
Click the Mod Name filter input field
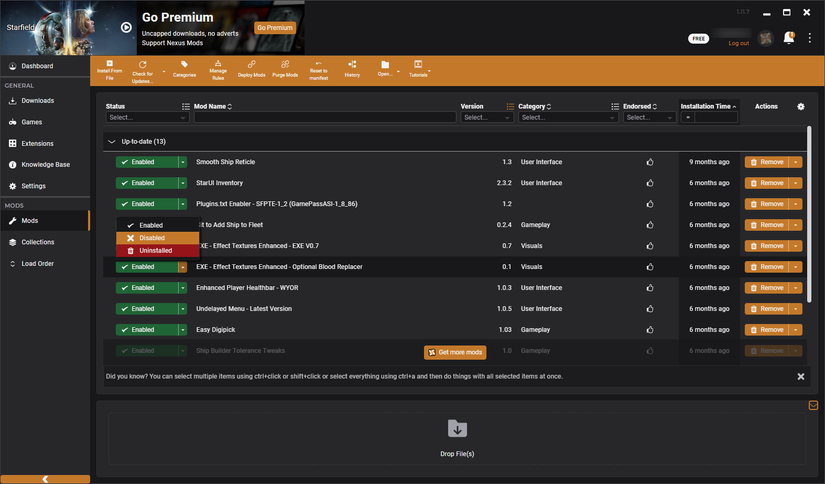pos(324,118)
